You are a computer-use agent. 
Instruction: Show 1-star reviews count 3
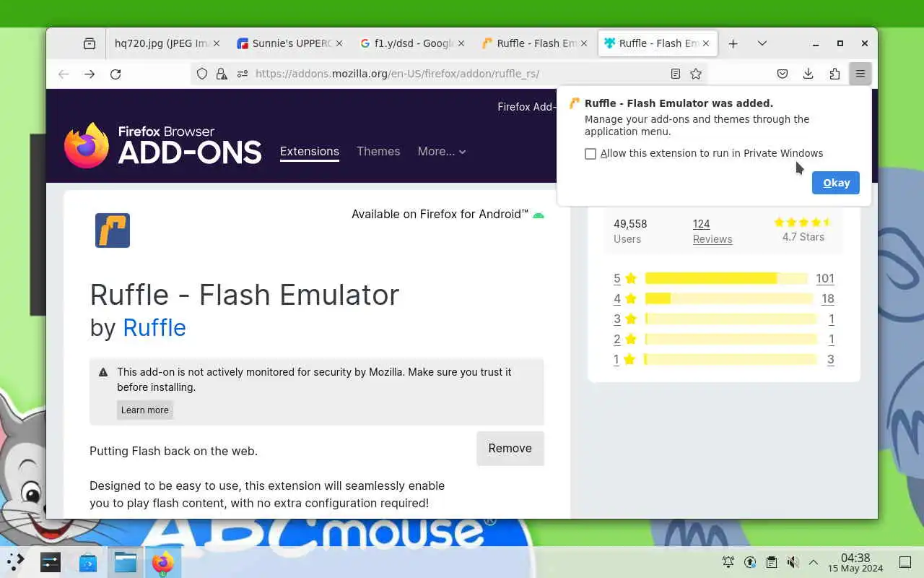pos(831,359)
